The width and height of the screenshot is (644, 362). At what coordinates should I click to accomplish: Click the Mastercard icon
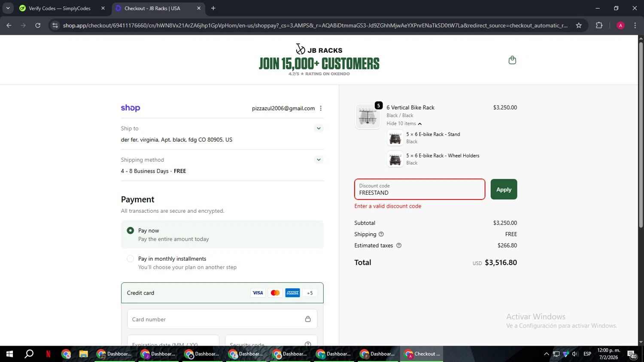[x=275, y=293]
